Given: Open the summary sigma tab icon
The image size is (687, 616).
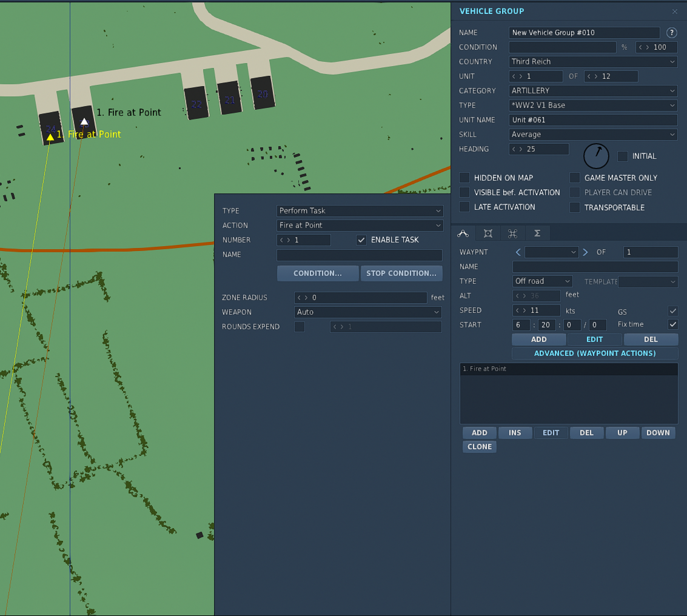Looking at the screenshot, I should 537,233.
